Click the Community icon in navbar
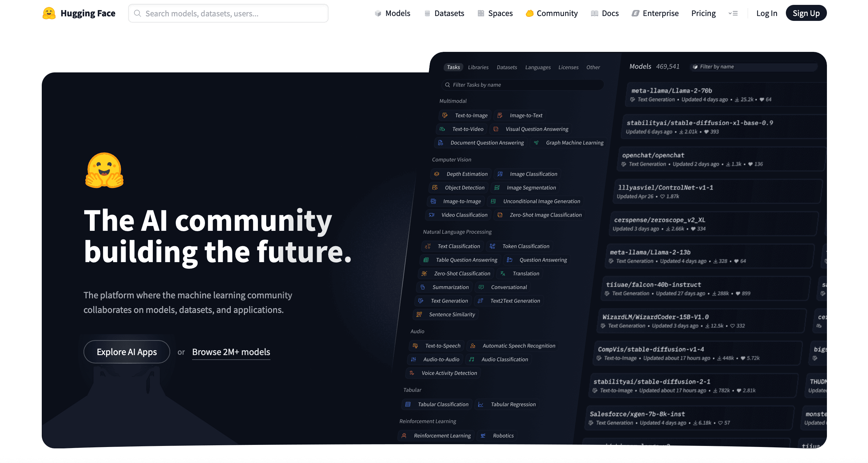The width and height of the screenshot is (868, 463). click(x=529, y=13)
